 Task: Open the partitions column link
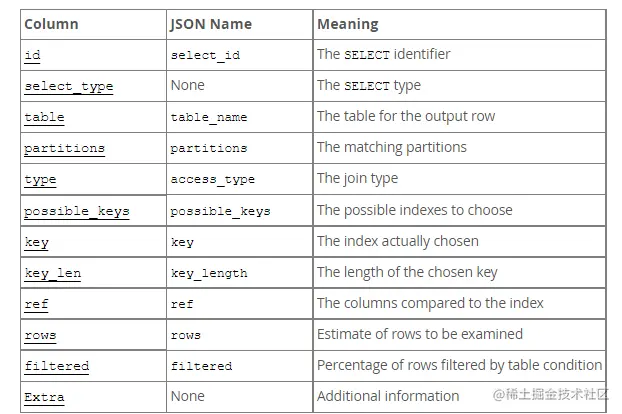[x=64, y=149]
